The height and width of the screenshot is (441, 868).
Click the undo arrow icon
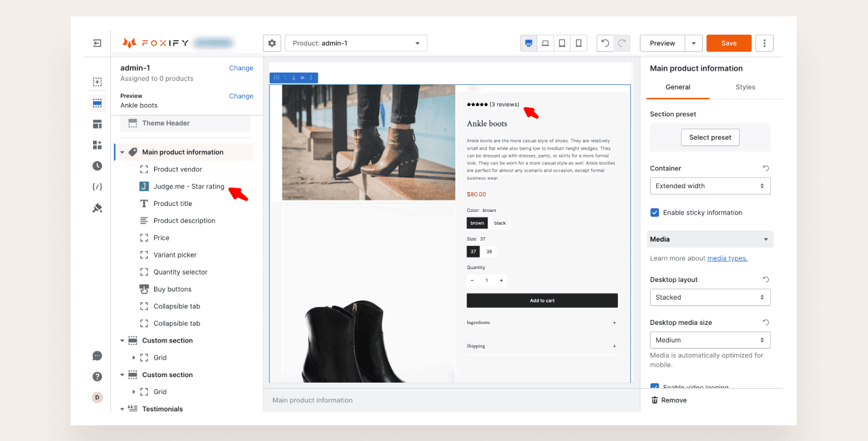[604, 43]
